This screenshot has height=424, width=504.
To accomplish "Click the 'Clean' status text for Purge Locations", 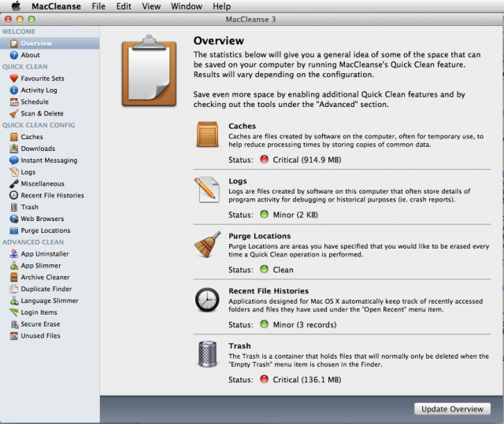I will [283, 270].
